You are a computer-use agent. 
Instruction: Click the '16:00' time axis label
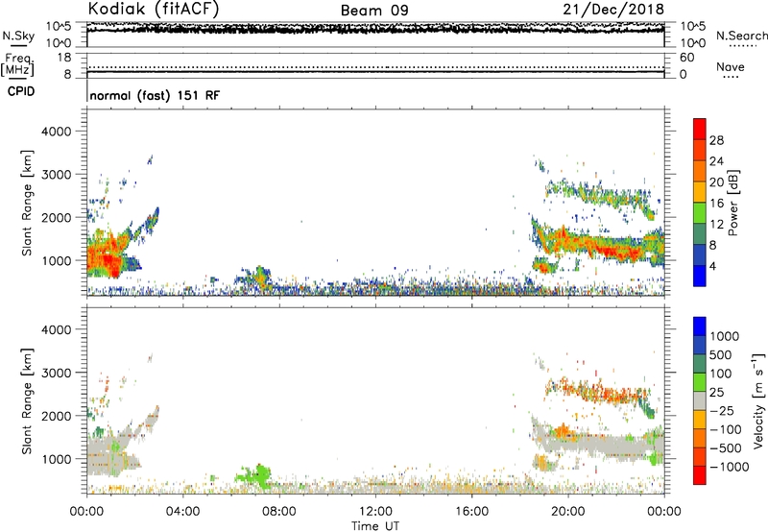(x=471, y=512)
